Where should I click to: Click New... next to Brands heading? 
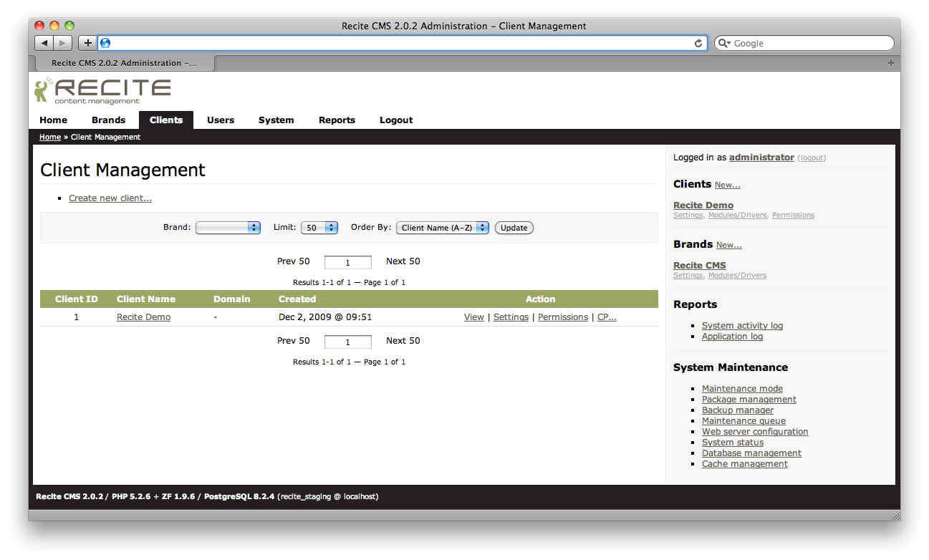point(729,245)
